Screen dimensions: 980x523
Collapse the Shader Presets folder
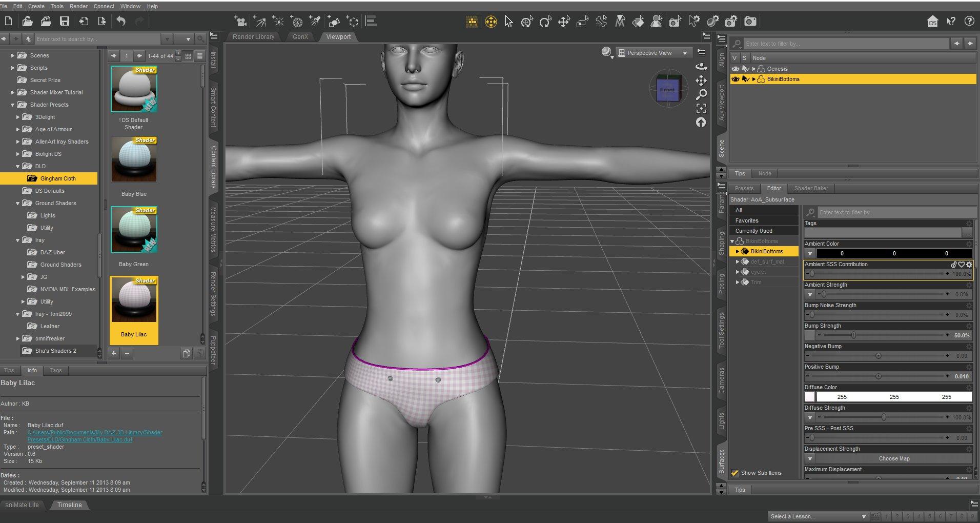pos(12,105)
